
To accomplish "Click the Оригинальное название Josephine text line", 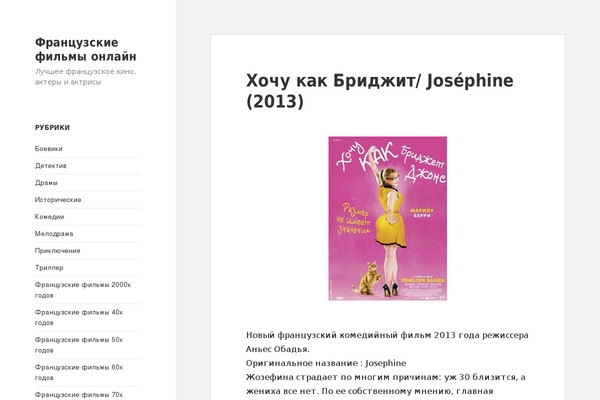I will pos(326,363).
